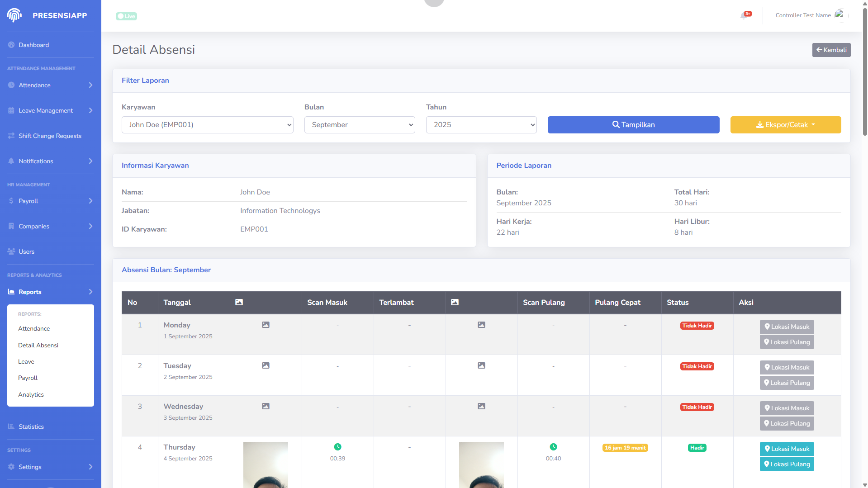The height and width of the screenshot is (488, 868).
Task: Collapse the Reports sidebar chevron
Action: [91, 292]
